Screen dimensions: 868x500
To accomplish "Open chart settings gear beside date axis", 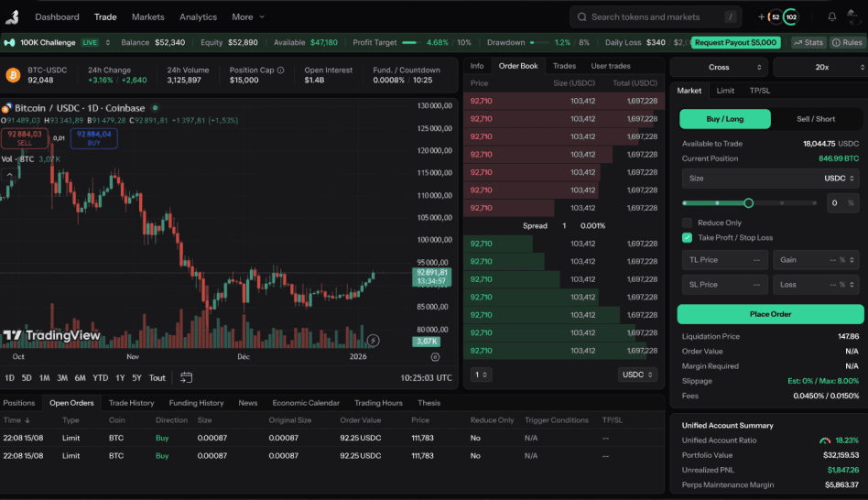I will (x=435, y=357).
